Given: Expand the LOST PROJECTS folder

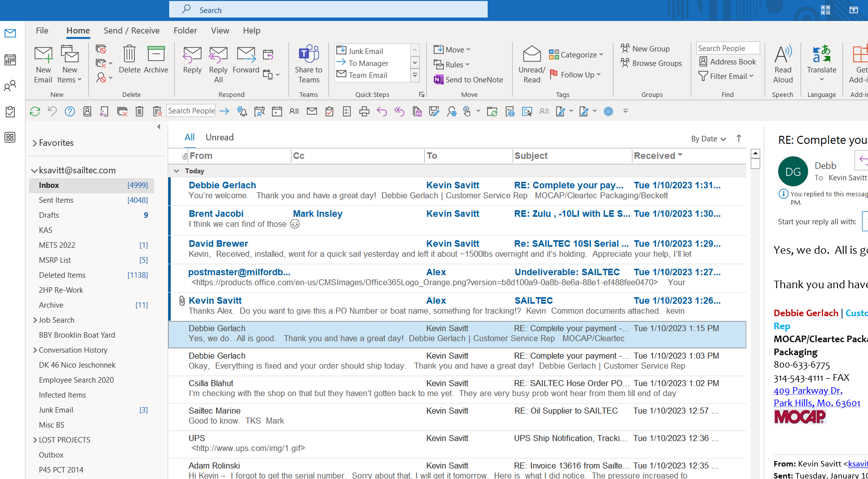Looking at the screenshot, I should pyautogui.click(x=35, y=440).
